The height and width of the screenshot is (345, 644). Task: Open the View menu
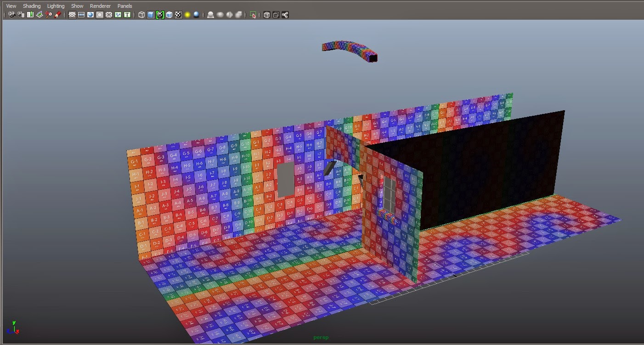[x=11, y=6]
